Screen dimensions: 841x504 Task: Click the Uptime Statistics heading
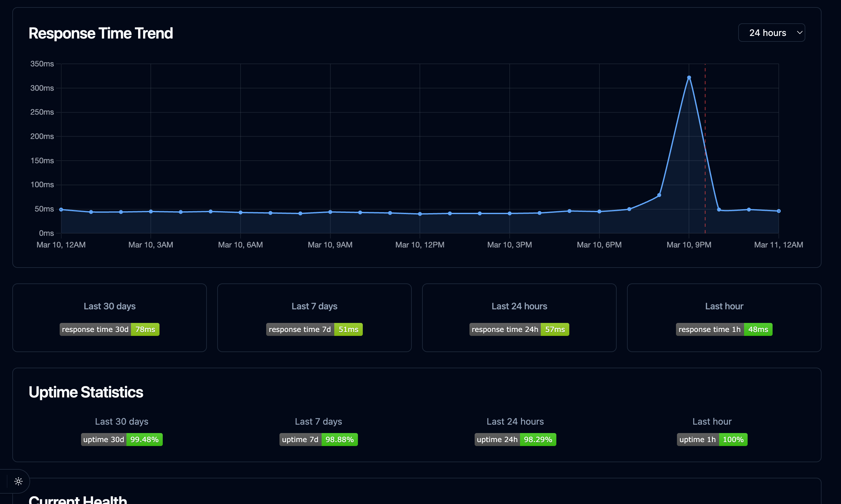pos(86,392)
